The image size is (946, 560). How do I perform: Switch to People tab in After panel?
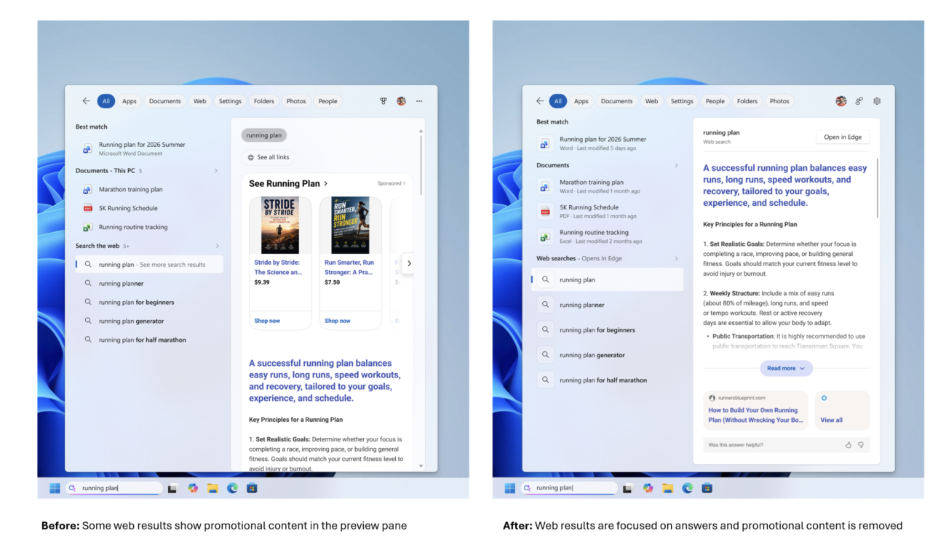(x=715, y=101)
